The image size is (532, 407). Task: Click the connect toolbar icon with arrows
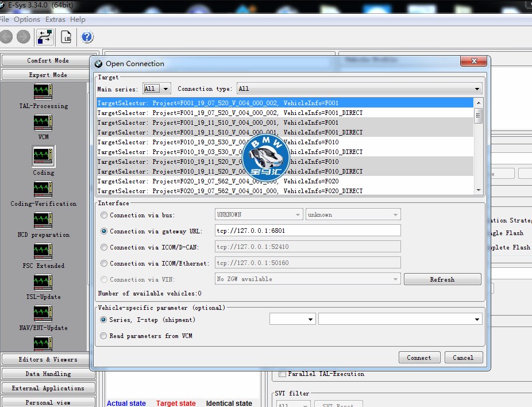click(45, 37)
